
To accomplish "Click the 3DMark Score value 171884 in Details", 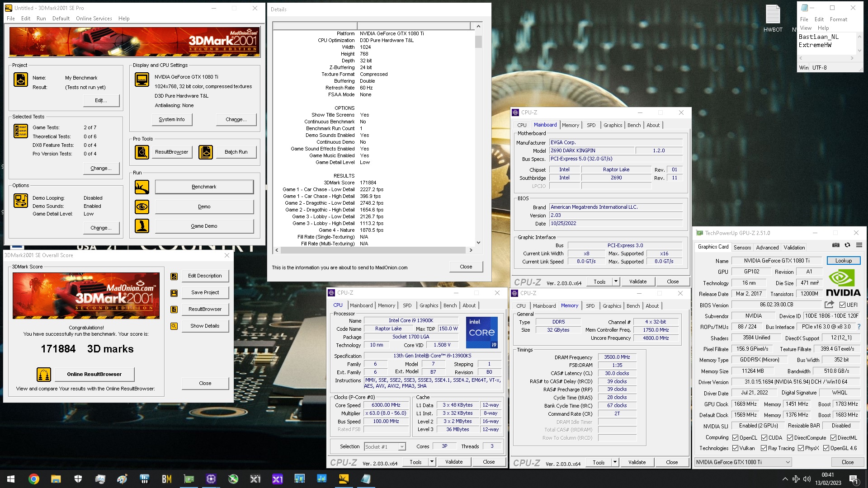I will coord(368,183).
